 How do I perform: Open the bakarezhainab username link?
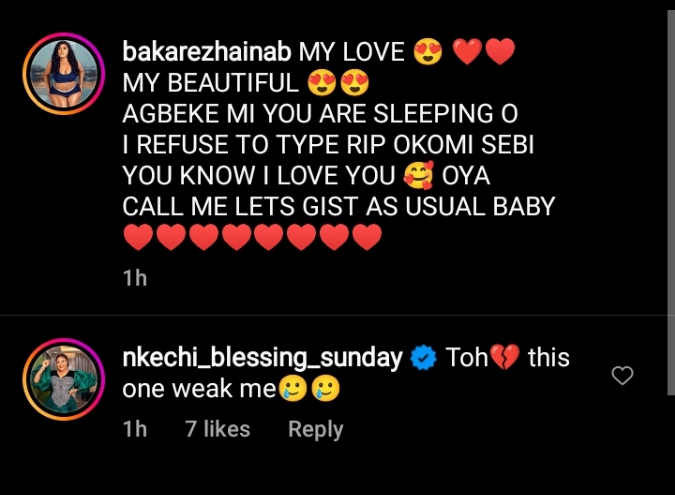(x=207, y=52)
